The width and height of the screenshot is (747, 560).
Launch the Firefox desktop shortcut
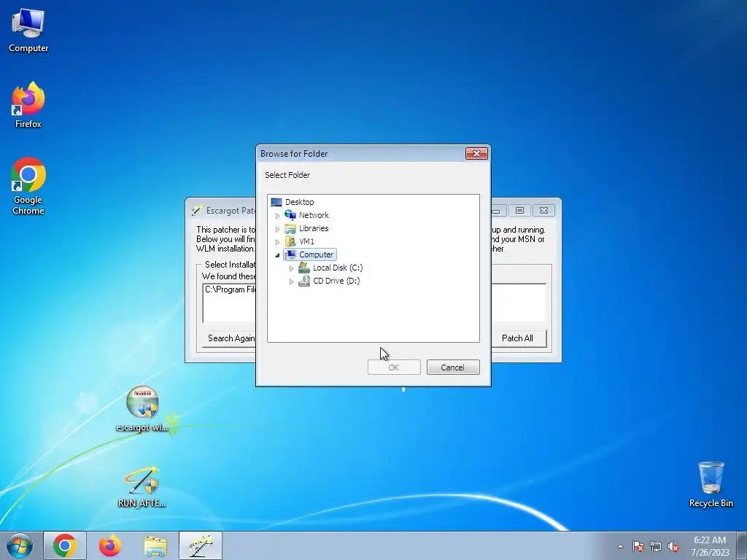coord(28,105)
